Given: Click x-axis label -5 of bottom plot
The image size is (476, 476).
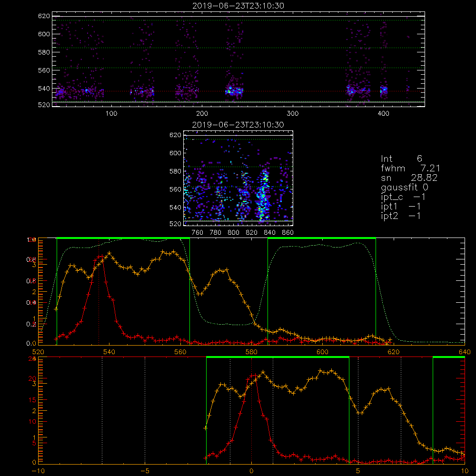Looking at the screenshot, I should [145, 471].
